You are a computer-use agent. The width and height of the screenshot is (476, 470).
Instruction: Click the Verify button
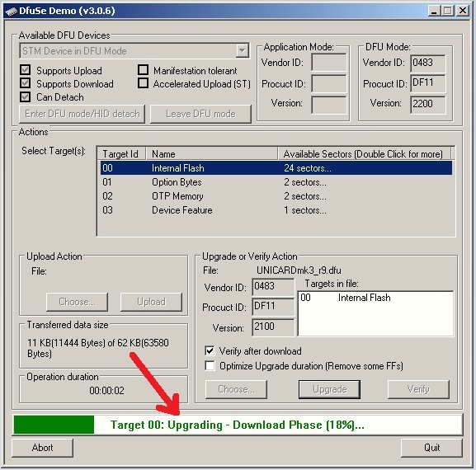pyautogui.click(x=418, y=389)
